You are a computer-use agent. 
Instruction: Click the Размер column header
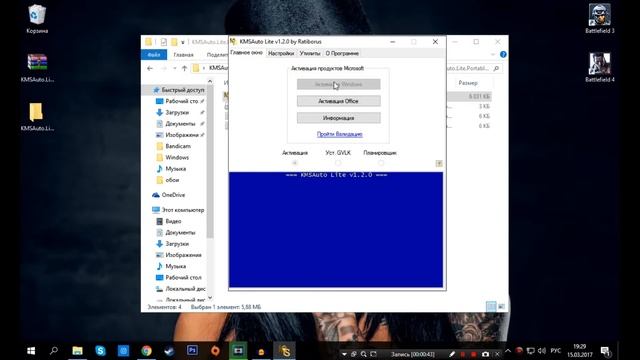point(468,83)
